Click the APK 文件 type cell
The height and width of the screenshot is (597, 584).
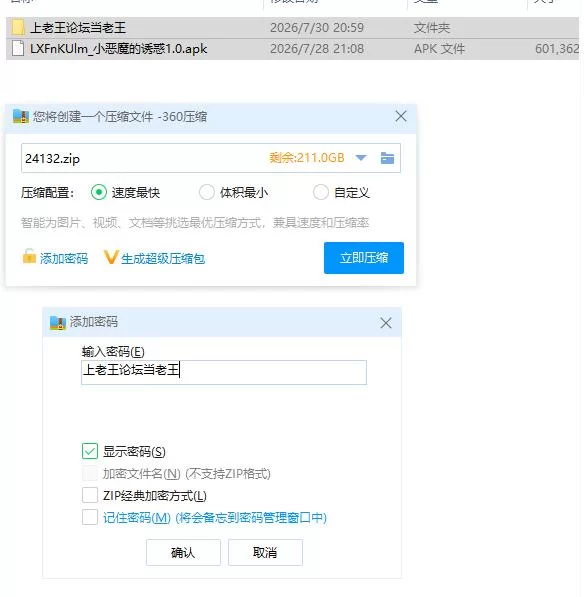[439, 49]
